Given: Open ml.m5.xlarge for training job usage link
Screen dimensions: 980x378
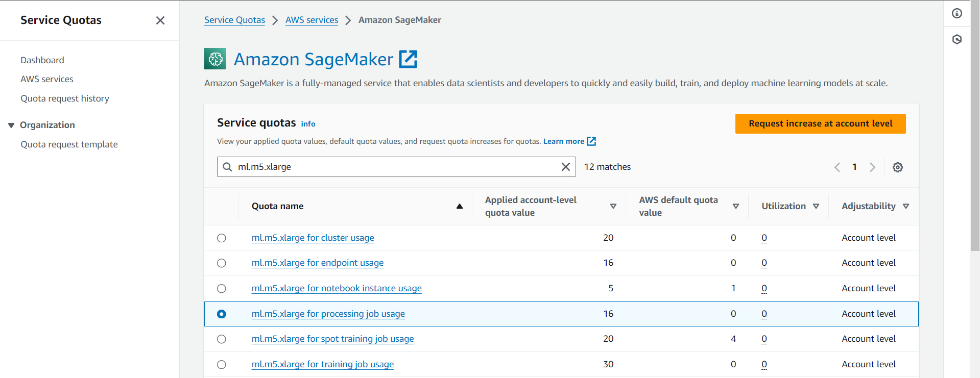Looking at the screenshot, I should (x=323, y=364).
